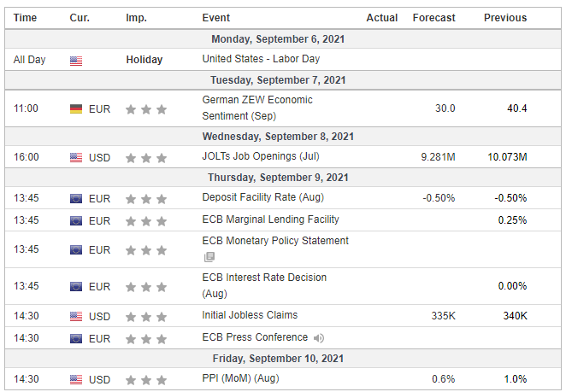Click the speaker icon beside ECB Press Conference

click(x=319, y=338)
